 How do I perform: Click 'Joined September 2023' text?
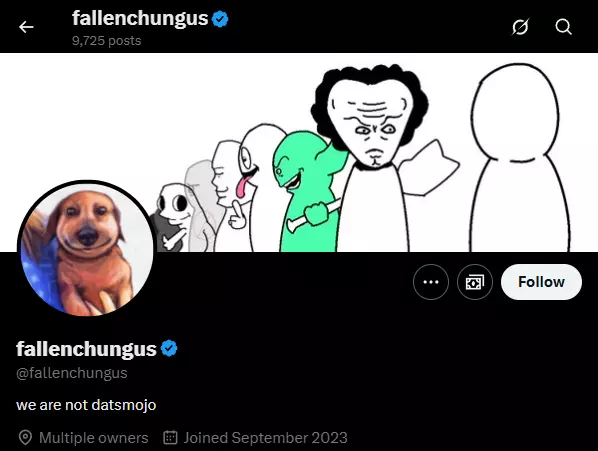(x=265, y=438)
